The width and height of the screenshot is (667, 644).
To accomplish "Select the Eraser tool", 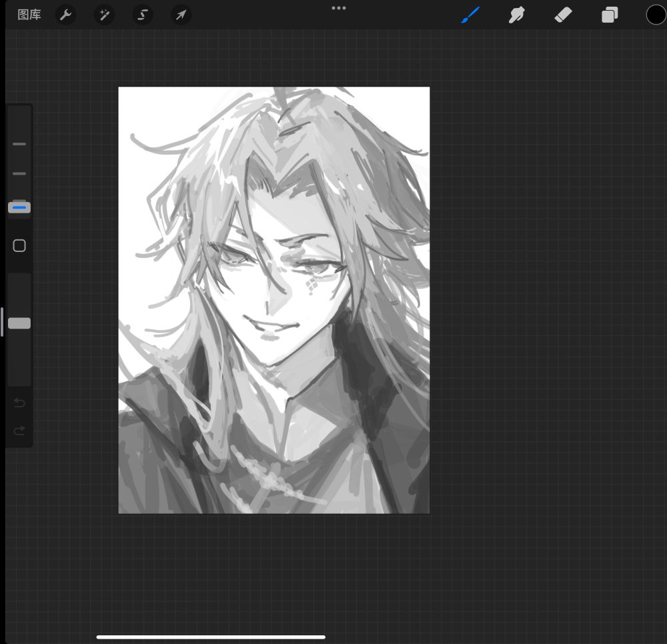I will [563, 15].
